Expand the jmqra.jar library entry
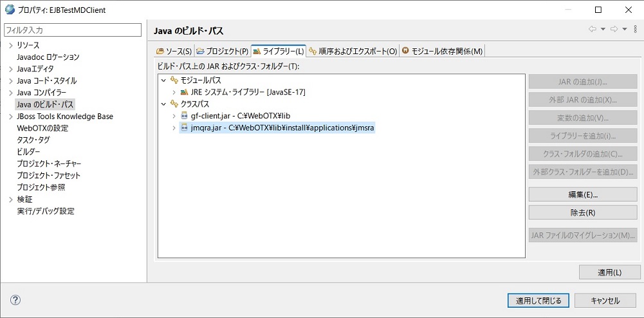This screenshot has height=318, width=644. coord(174,128)
